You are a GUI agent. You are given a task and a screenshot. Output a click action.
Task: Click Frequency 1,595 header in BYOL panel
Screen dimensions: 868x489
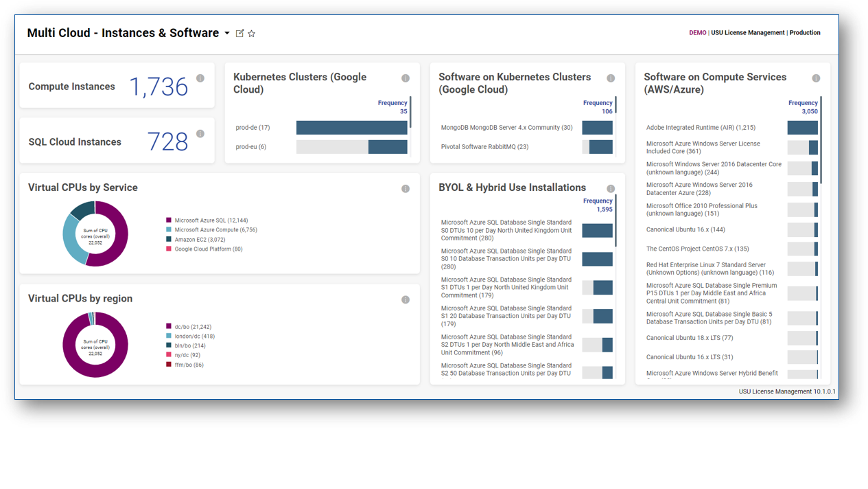coord(598,205)
